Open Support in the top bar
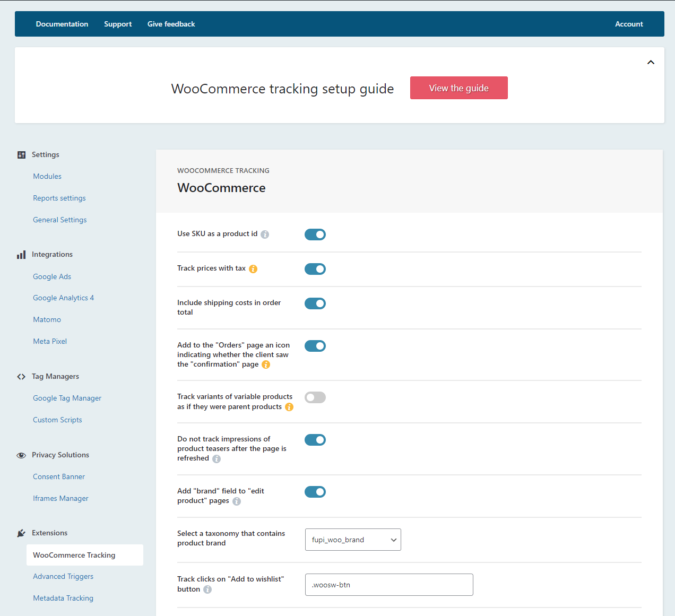 pyautogui.click(x=118, y=24)
